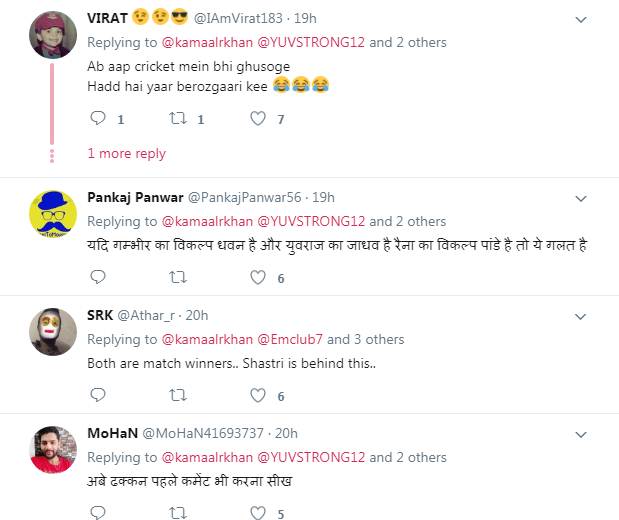Reply to Pankaj Panwar's tweet

click(x=98, y=278)
